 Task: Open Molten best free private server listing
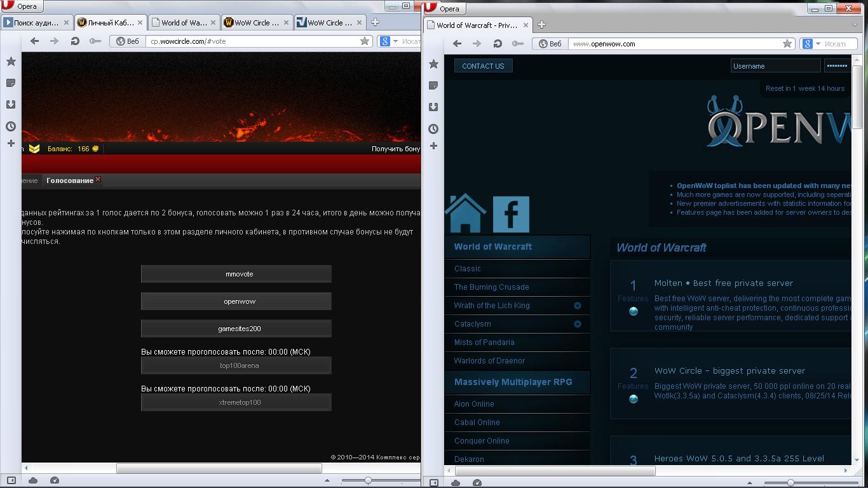click(724, 283)
